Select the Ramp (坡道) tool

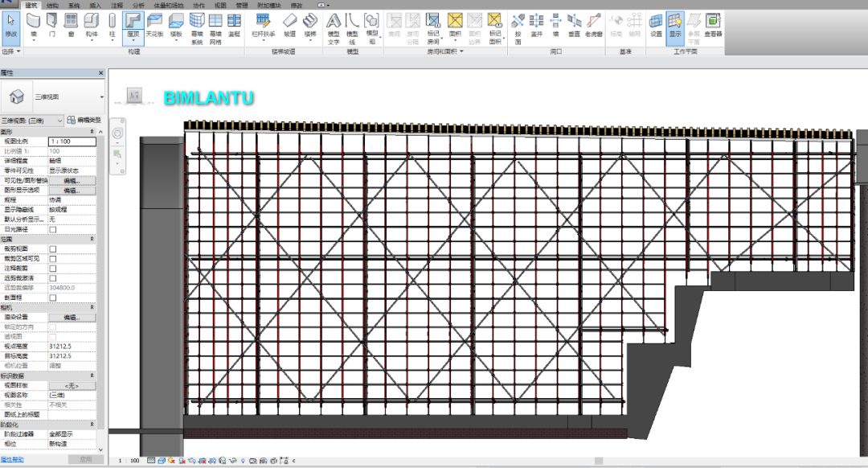(289, 26)
